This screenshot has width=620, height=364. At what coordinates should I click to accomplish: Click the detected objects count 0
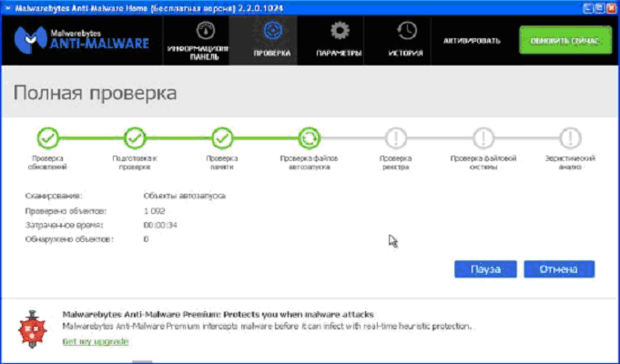[x=146, y=239]
